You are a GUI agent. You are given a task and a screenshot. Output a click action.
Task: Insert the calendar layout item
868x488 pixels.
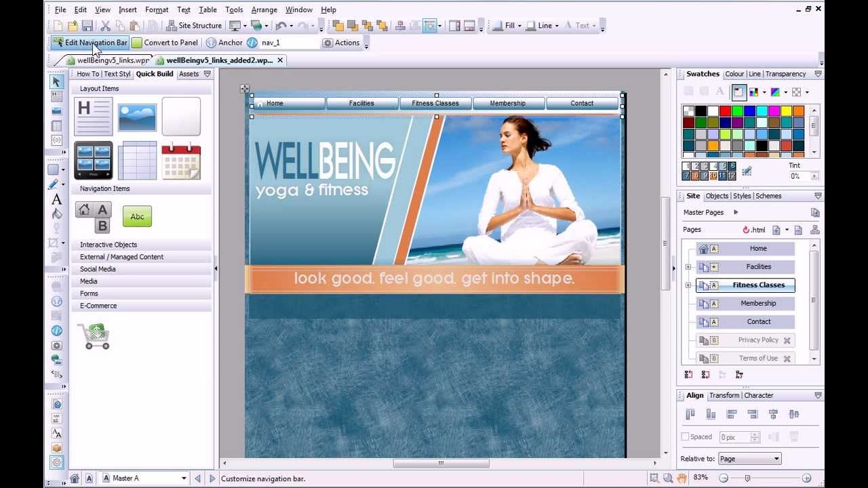(x=180, y=161)
